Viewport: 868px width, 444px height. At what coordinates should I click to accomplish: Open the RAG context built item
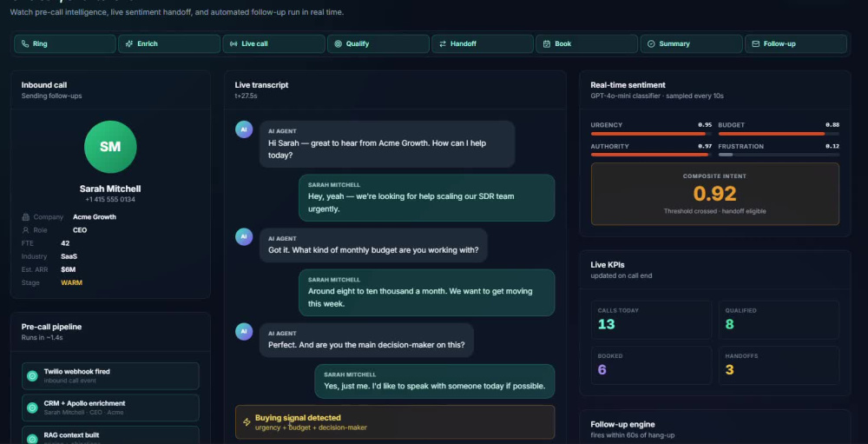(110, 435)
